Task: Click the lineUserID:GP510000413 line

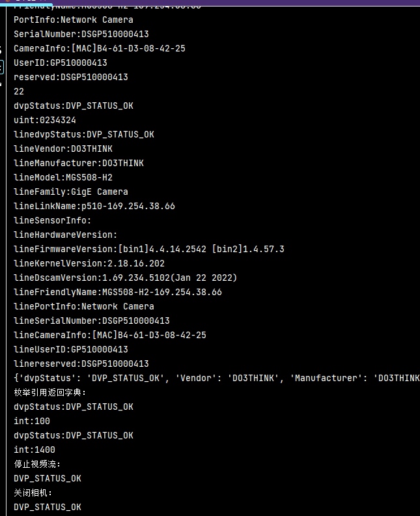Action: [71, 349]
